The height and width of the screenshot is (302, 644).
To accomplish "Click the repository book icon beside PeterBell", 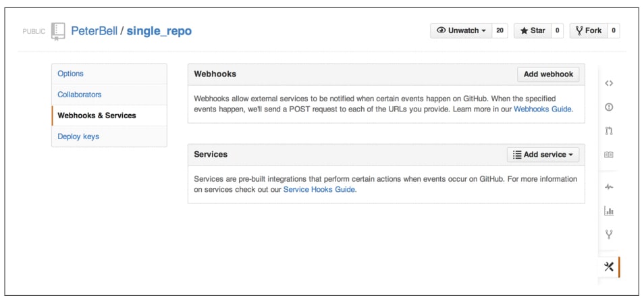I will pos(58,31).
